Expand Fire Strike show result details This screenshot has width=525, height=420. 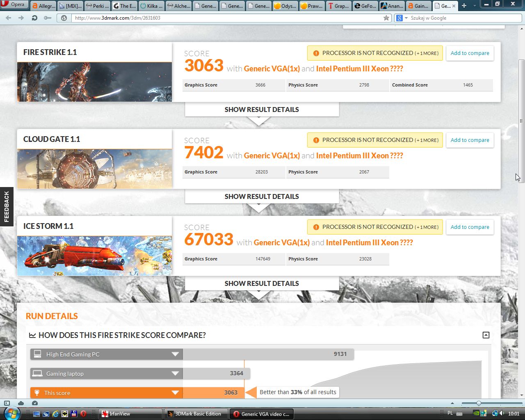(262, 110)
